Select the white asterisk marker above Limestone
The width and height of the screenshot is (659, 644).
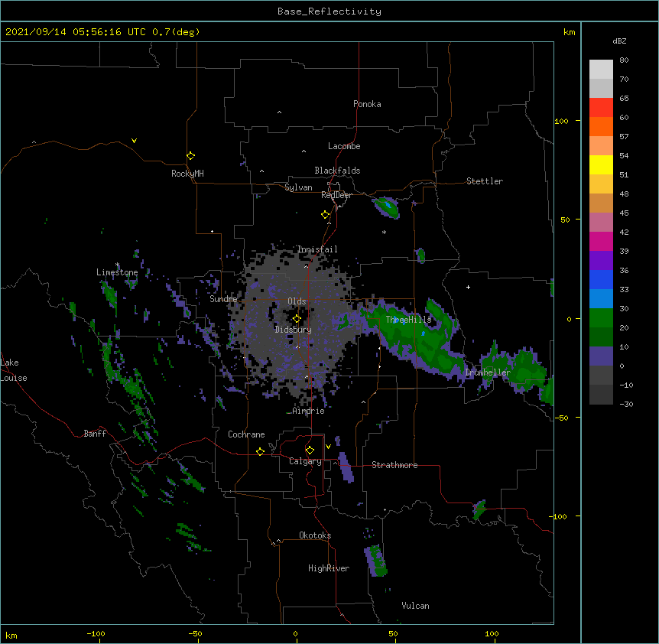117,265
